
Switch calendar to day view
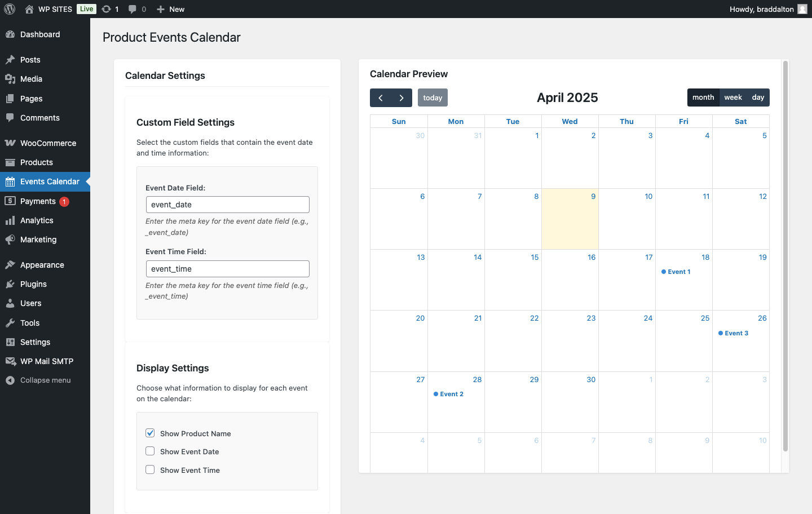[758, 98]
